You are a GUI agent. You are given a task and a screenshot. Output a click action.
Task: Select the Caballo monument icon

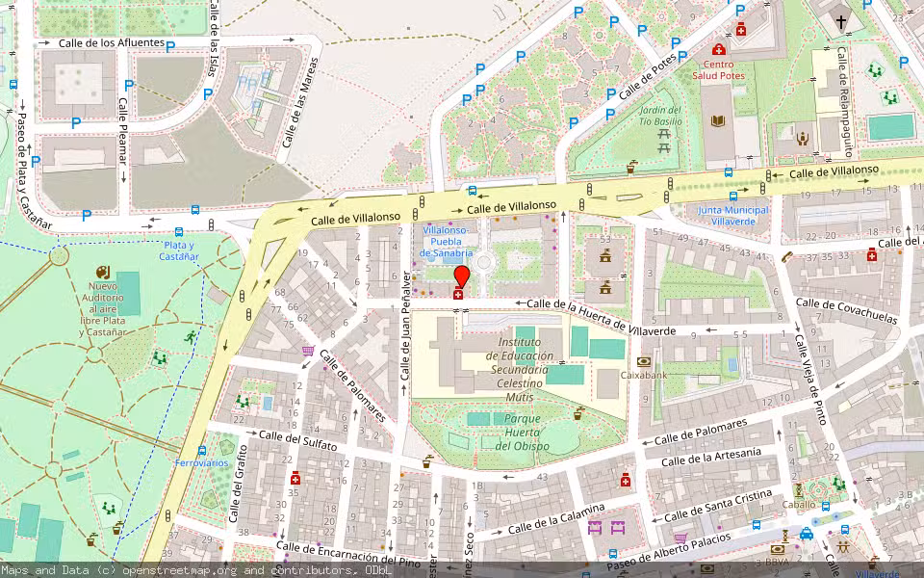(x=799, y=490)
